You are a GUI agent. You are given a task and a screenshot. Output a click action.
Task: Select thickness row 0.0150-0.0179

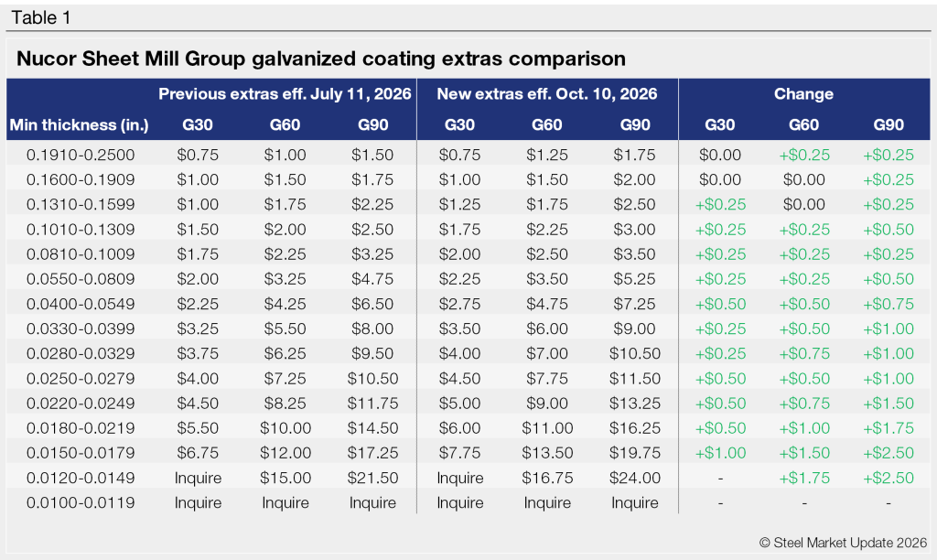point(468,453)
